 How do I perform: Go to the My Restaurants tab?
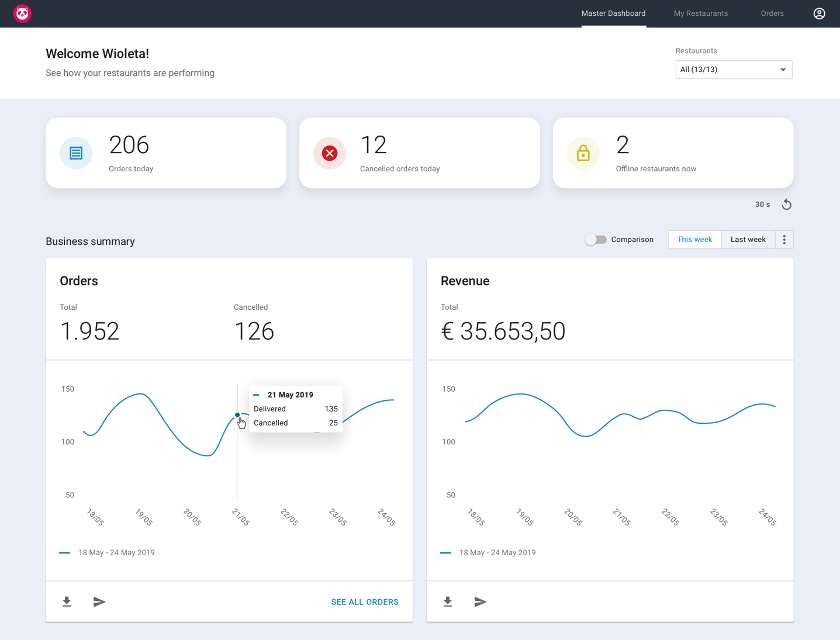click(x=700, y=13)
